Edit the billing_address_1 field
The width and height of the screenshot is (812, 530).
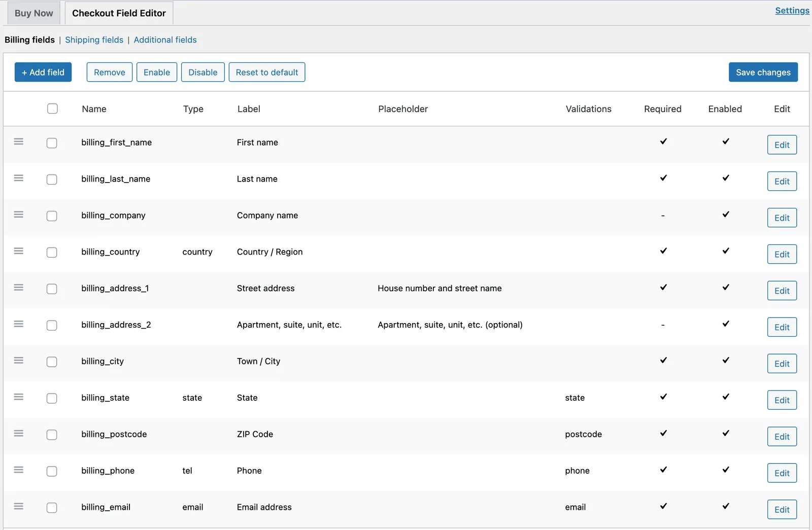[782, 291]
